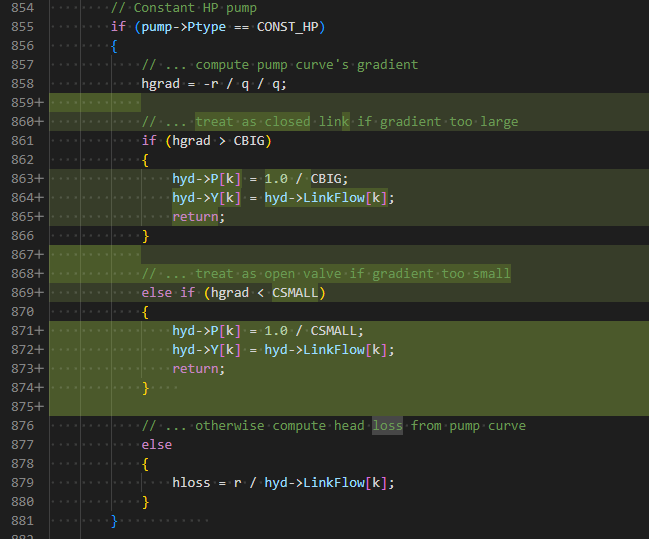Image resolution: width=649 pixels, height=539 pixels.
Task: Click the return keyword on line 865
Action: [x=195, y=217]
